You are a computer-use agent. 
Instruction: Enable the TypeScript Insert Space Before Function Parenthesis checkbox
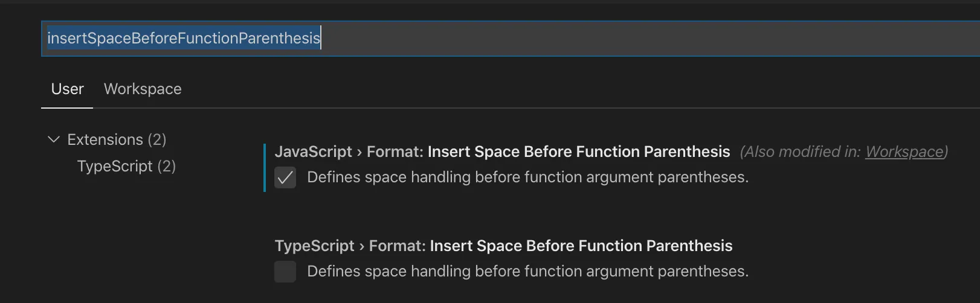click(x=285, y=272)
